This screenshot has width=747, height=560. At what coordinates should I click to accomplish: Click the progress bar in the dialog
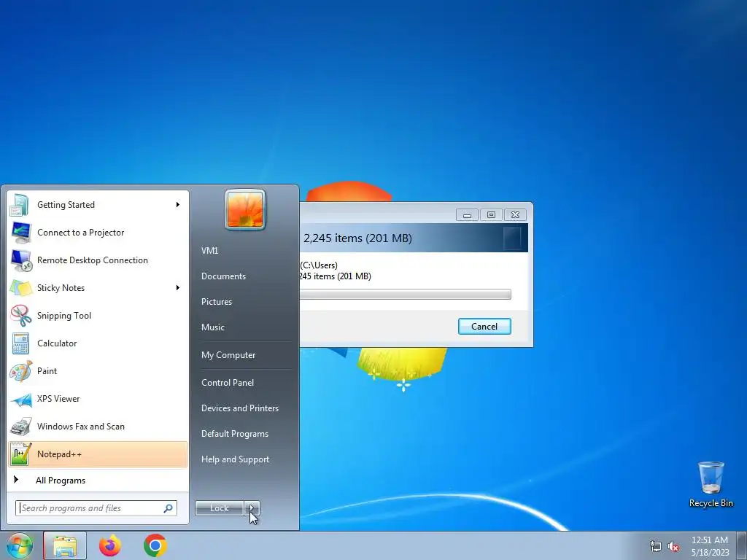tap(406, 295)
